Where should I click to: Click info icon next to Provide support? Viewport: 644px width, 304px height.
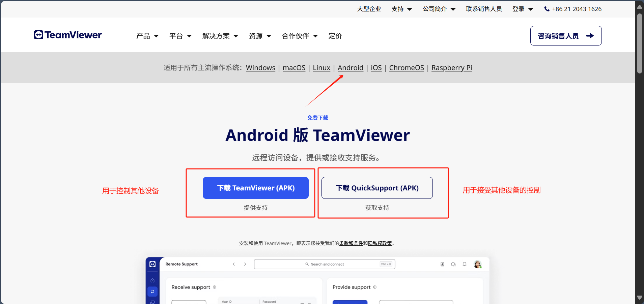click(375, 287)
